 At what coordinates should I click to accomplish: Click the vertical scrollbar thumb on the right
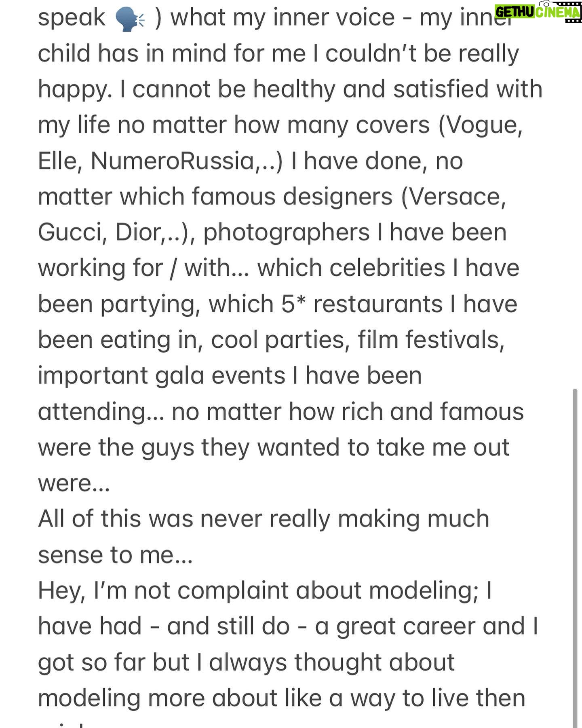point(575,558)
